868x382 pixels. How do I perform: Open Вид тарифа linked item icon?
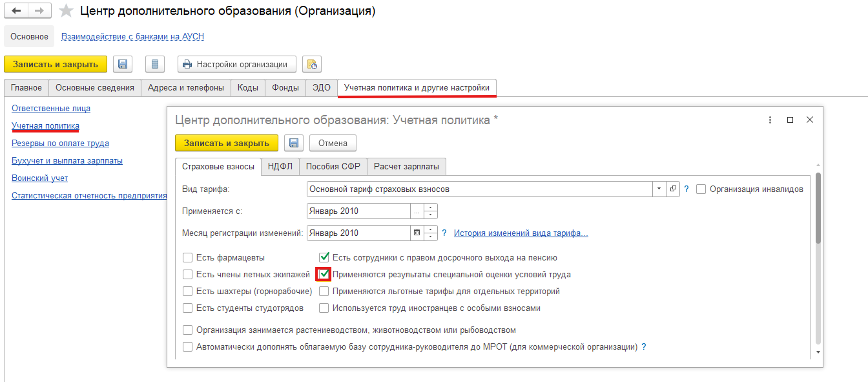tap(673, 189)
